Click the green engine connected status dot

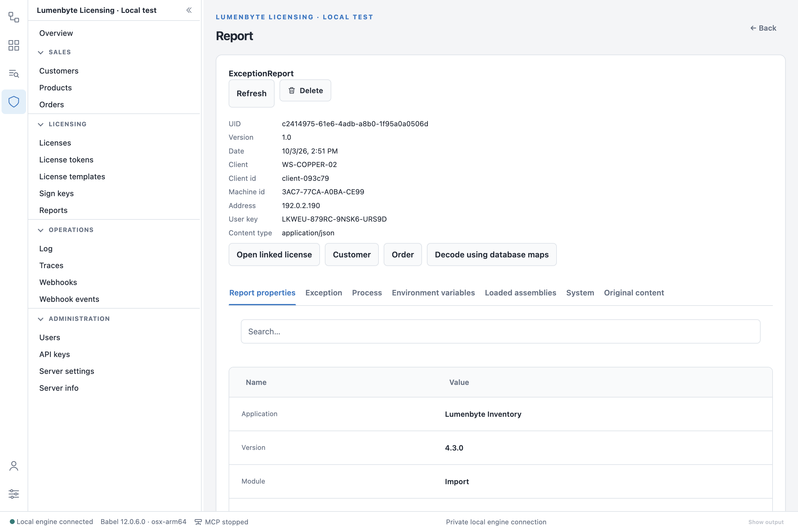pos(12,522)
